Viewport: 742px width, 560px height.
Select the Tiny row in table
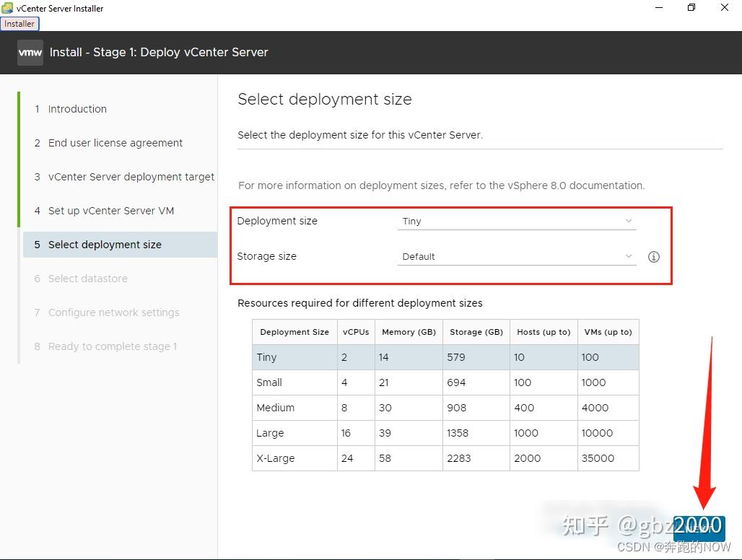coord(445,357)
